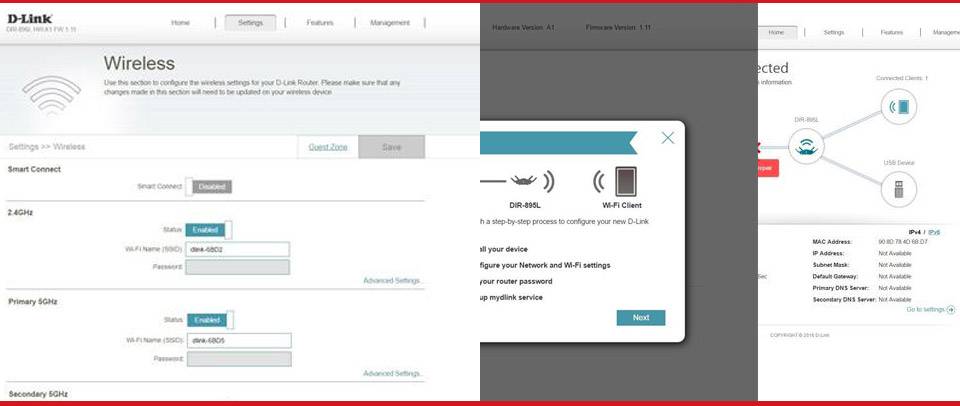Click the dlink-68D2 Wi-Fi Name field
Screen dimensions: 960x406
[238, 249]
